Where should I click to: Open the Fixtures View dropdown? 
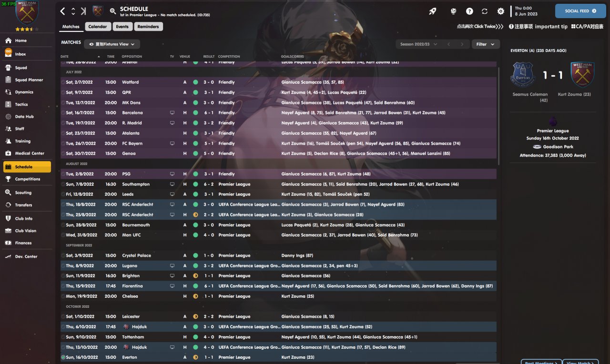(112, 44)
